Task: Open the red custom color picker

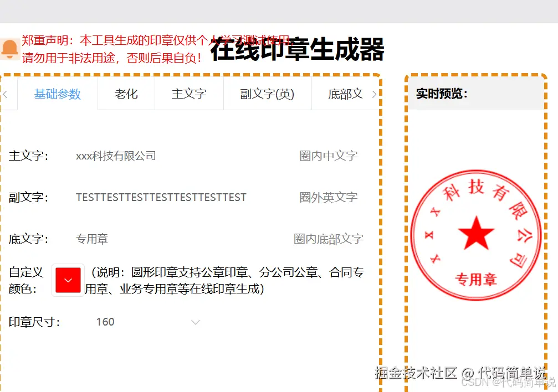Action: [68, 280]
